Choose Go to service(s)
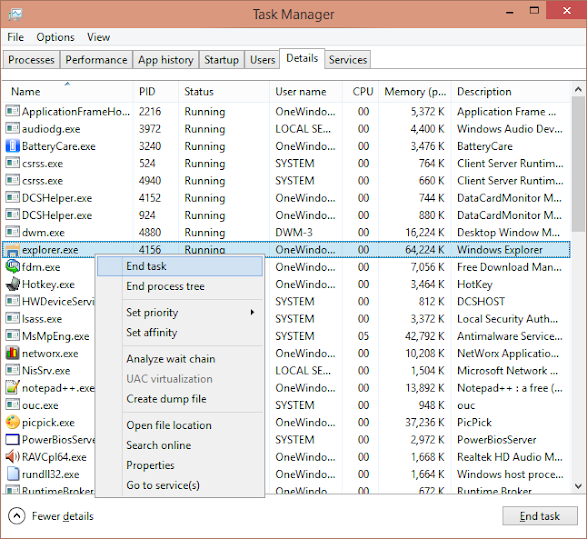Screen dimensions: 587x539 tap(180, 485)
